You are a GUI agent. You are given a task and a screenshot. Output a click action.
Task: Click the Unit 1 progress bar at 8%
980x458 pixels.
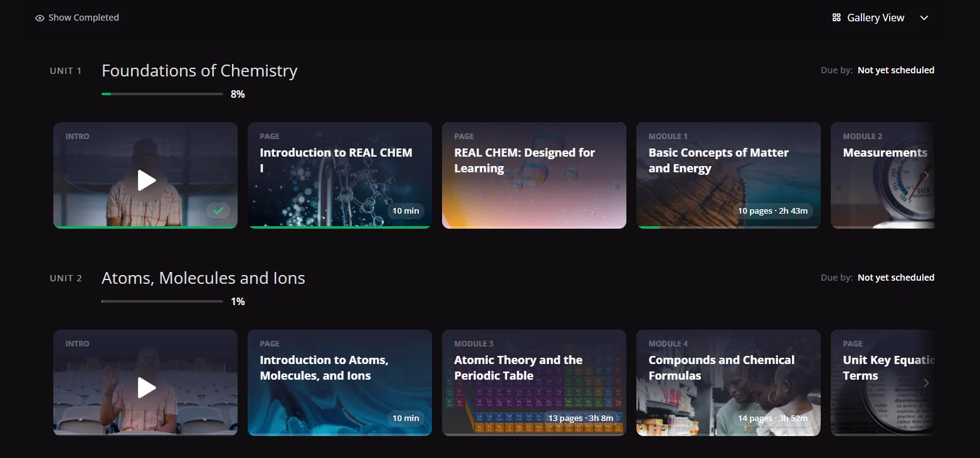tap(162, 94)
